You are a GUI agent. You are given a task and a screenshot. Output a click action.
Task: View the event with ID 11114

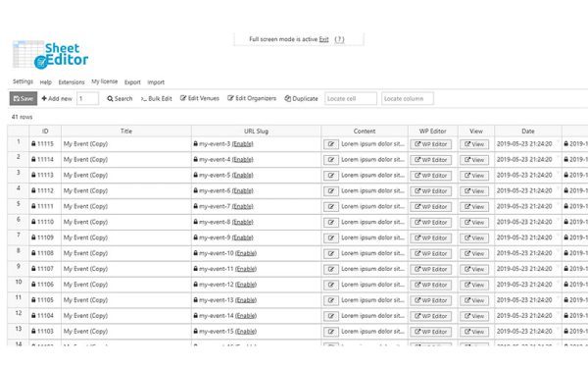tap(474, 160)
